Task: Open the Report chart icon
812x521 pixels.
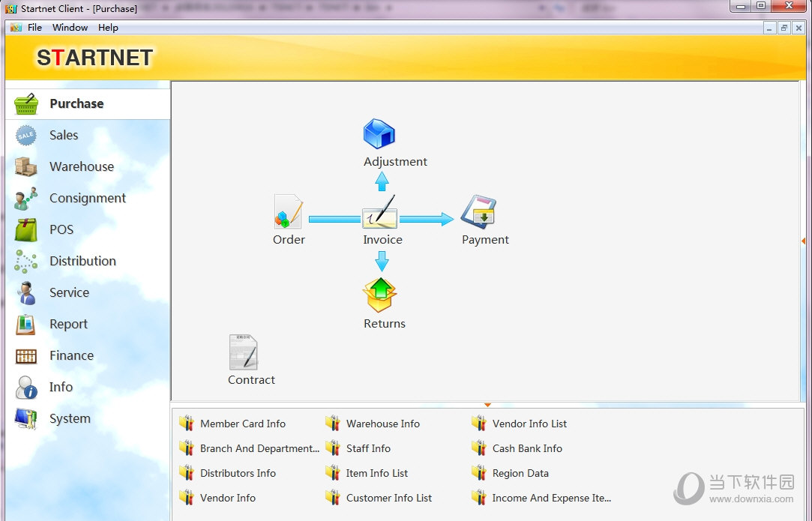Action: [26, 325]
